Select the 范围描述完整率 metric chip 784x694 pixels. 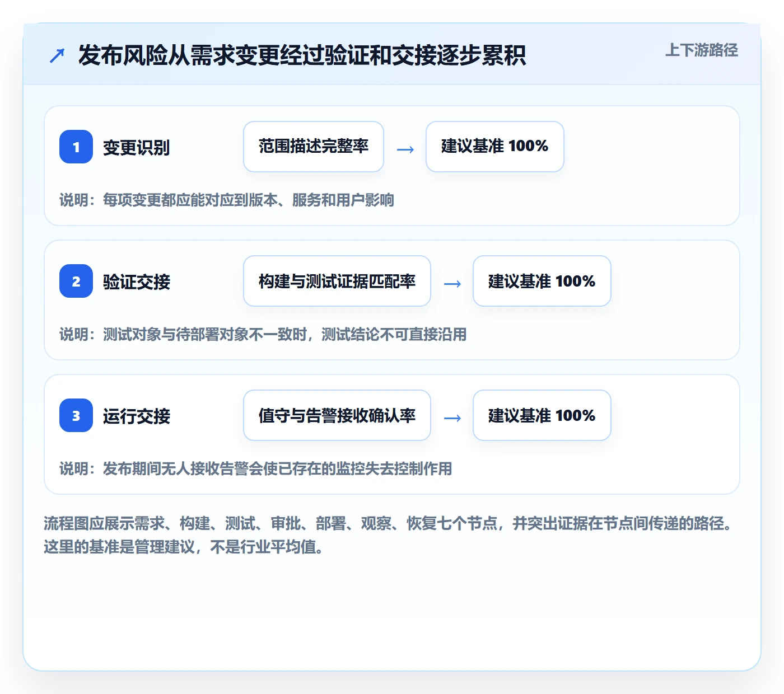coord(314,147)
